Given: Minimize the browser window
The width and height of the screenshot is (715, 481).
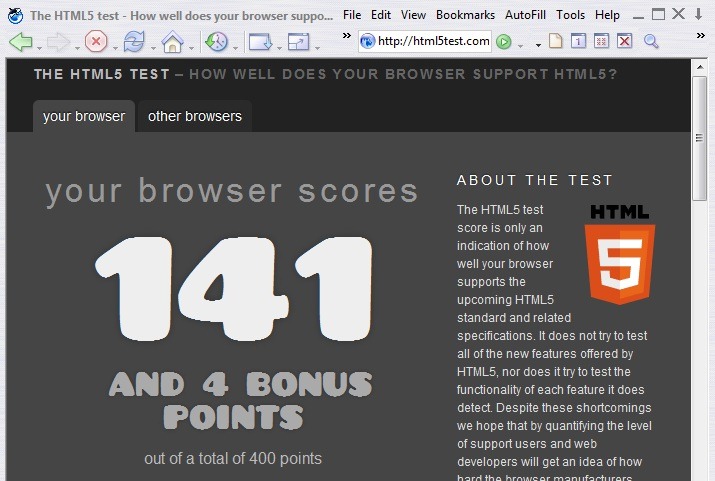Looking at the screenshot, I should (638, 16).
